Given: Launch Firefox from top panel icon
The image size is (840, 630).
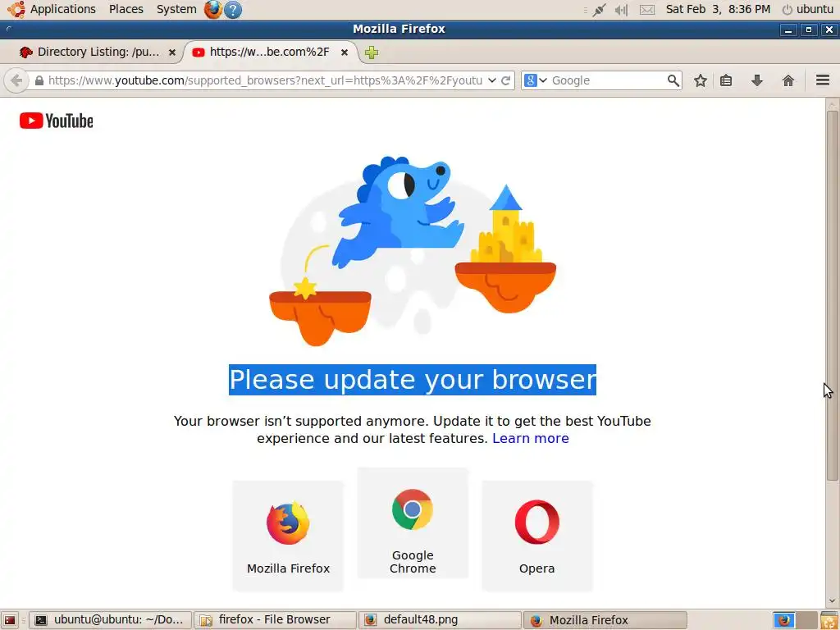Looking at the screenshot, I should (x=212, y=9).
